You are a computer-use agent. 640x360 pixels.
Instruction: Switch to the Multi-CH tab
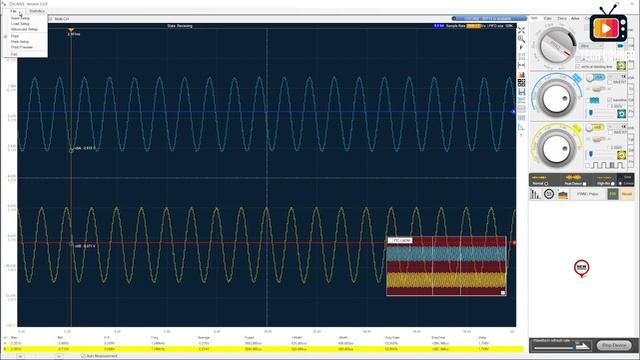point(61,19)
